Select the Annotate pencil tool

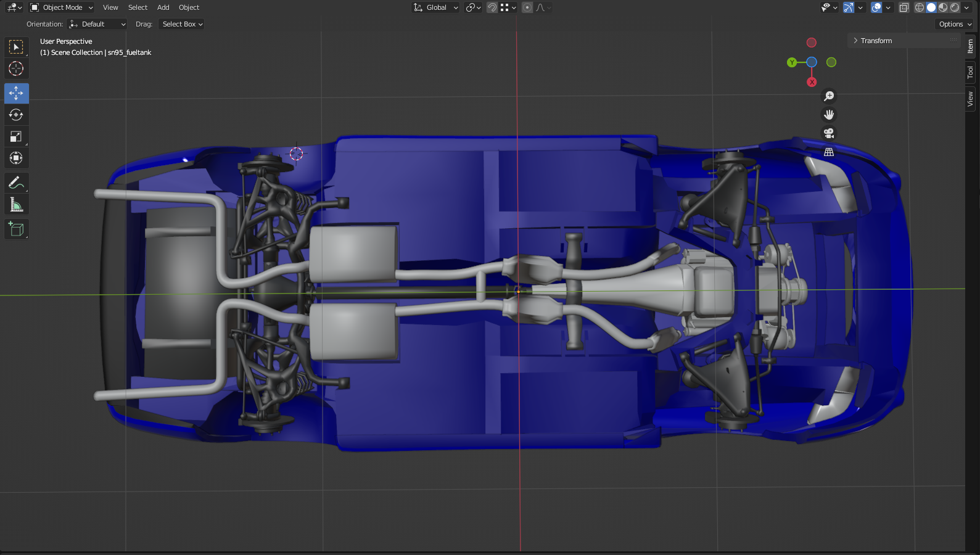click(x=16, y=183)
